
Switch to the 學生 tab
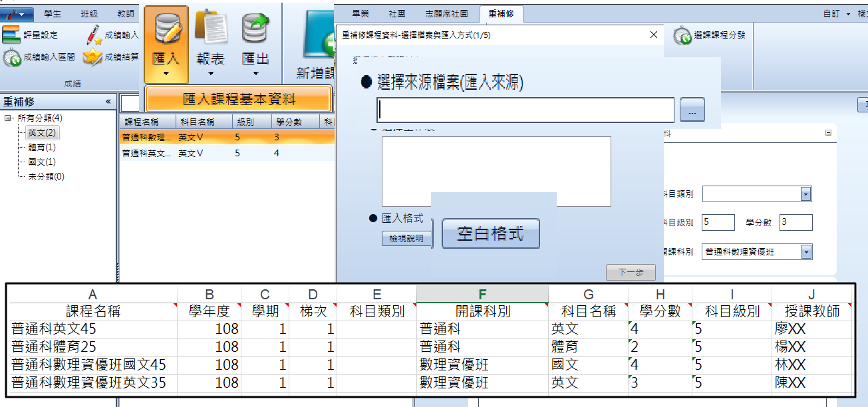(53, 13)
